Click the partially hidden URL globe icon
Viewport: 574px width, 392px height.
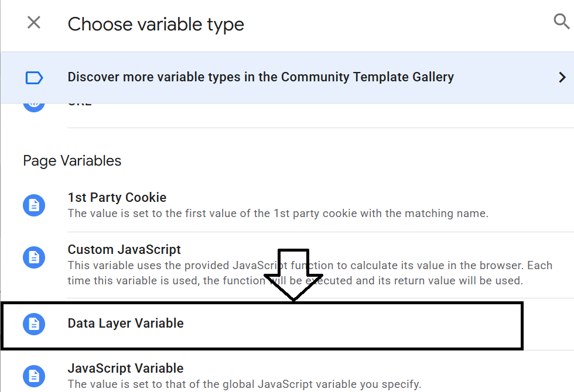tap(34, 108)
